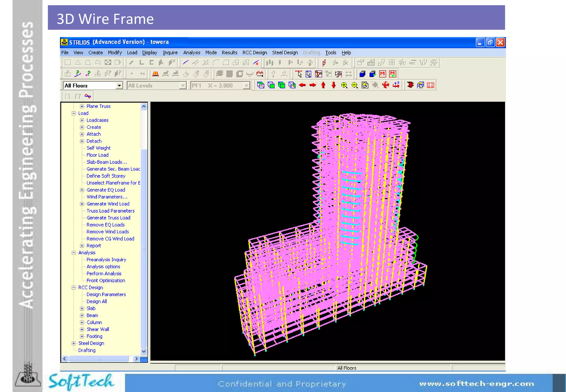Open the Analysis menu

192,53
